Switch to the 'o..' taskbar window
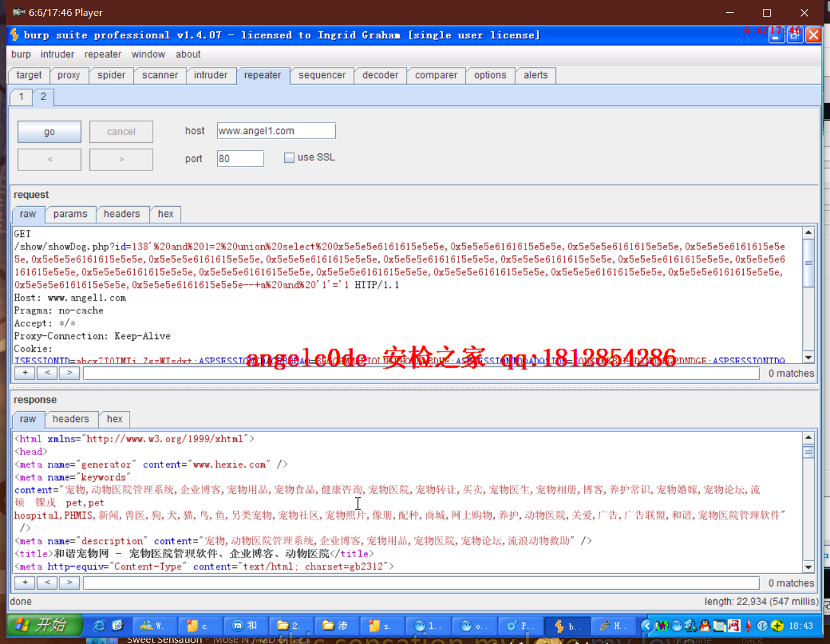The height and width of the screenshot is (644, 830). (x=473, y=625)
